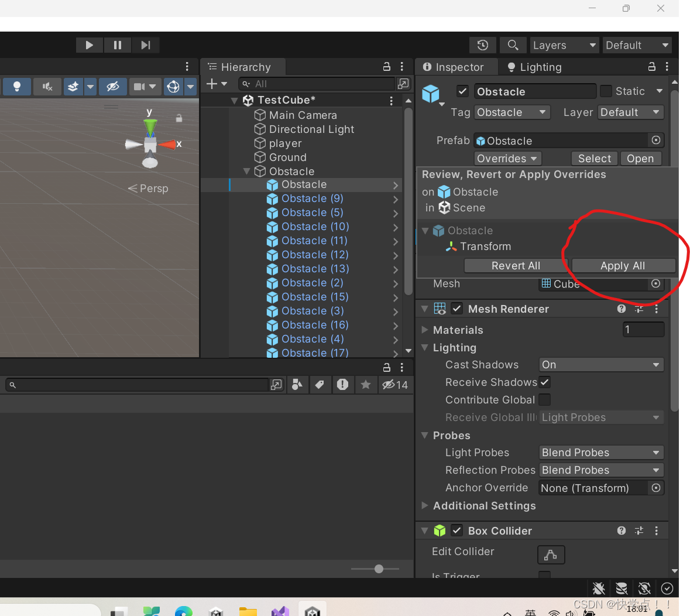Toggle scene gizmos globe icon
This screenshot has height=616, width=690.
tap(173, 86)
